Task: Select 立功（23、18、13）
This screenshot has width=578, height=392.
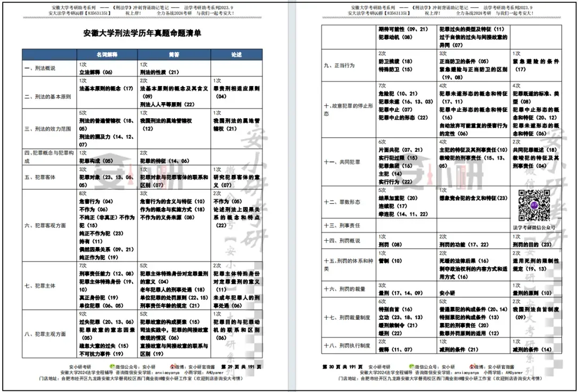Action: coord(400,318)
